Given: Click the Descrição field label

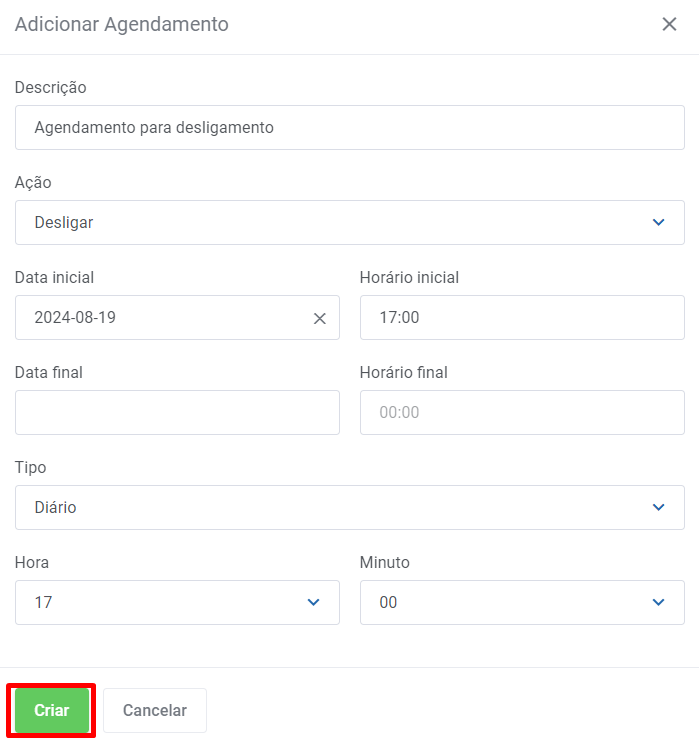Looking at the screenshot, I should [x=51, y=88].
